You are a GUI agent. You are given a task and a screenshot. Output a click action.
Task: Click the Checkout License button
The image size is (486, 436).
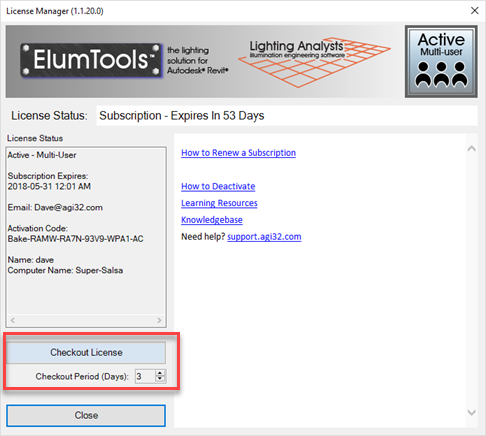click(x=86, y=352)
